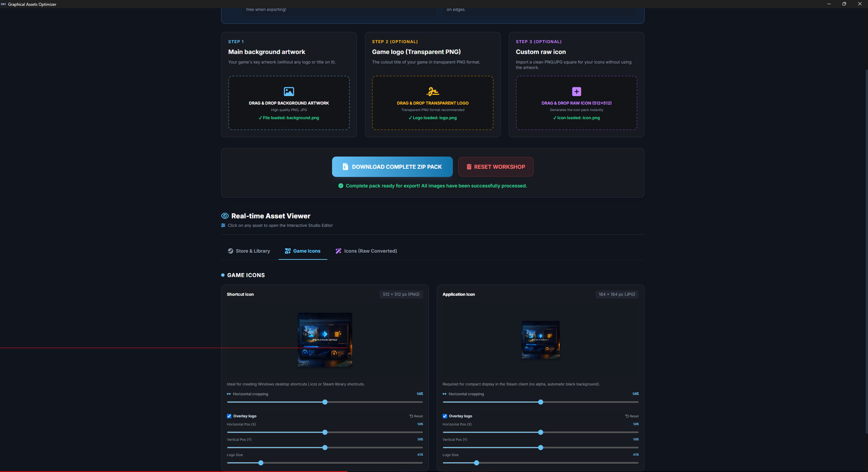Click the Shortcut Icon Horizontal Pos (X) slider
Image resolution: width=868 pixels, height=472 pixels.
(x=325, y=433)
